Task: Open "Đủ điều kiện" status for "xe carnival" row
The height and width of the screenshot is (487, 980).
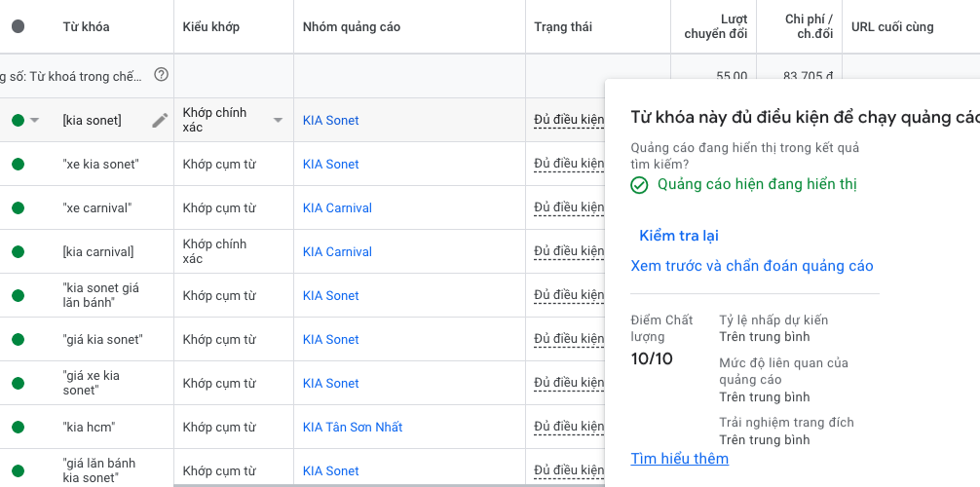Action: pos(569,208)
